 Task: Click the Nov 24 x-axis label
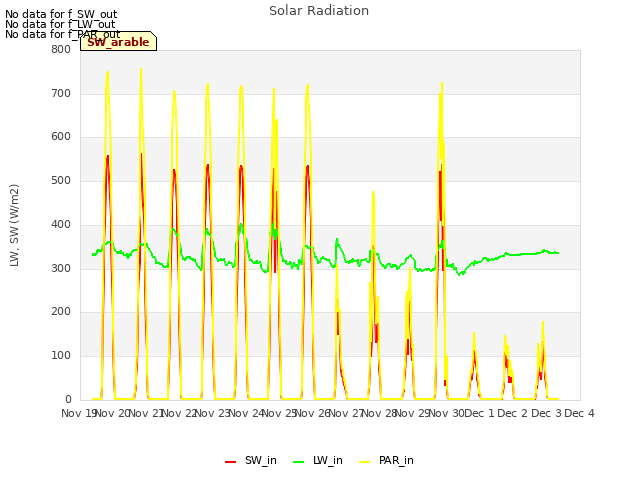click(x=247, y=413)
